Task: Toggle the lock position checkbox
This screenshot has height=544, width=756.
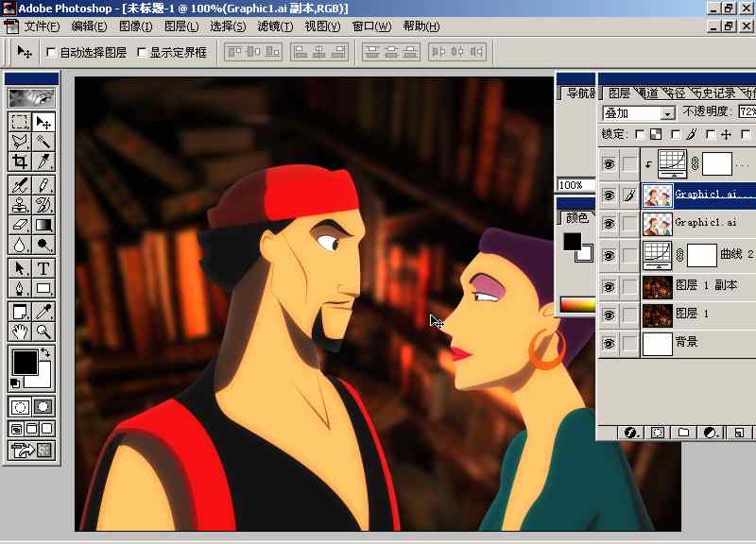Action: coord(711,134)
